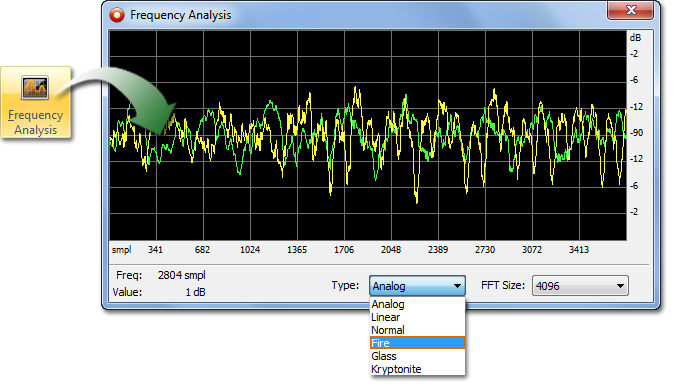
Task: Click the 1 dB value readout
Action: pyautogui.click(x=195, y=293)
